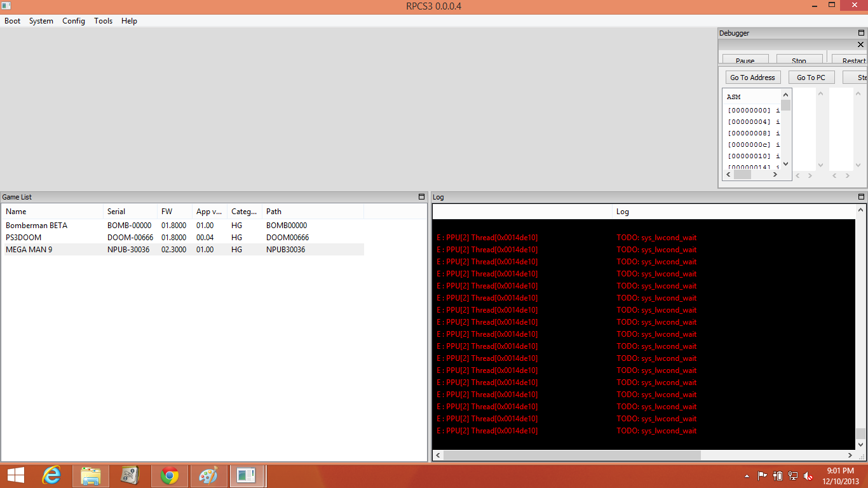
Task: Undock the Game List panel
Action: (421, 197)
